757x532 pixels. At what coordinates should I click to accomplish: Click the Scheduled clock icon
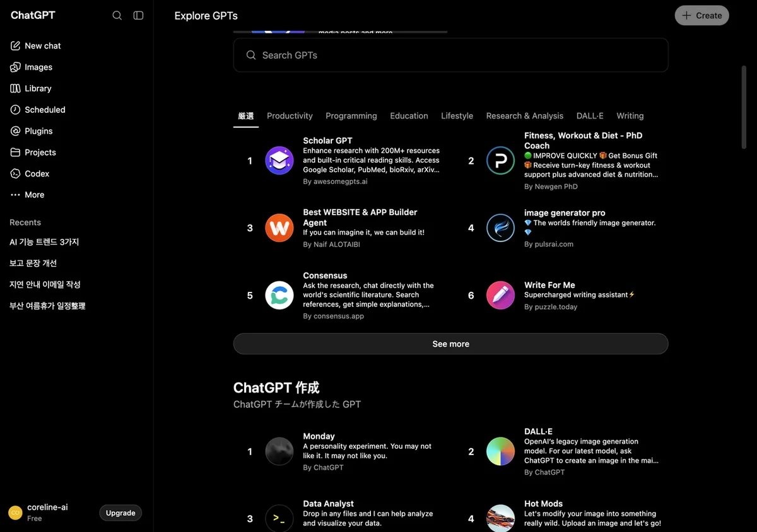pyautogui.click(x=15, y=110)
